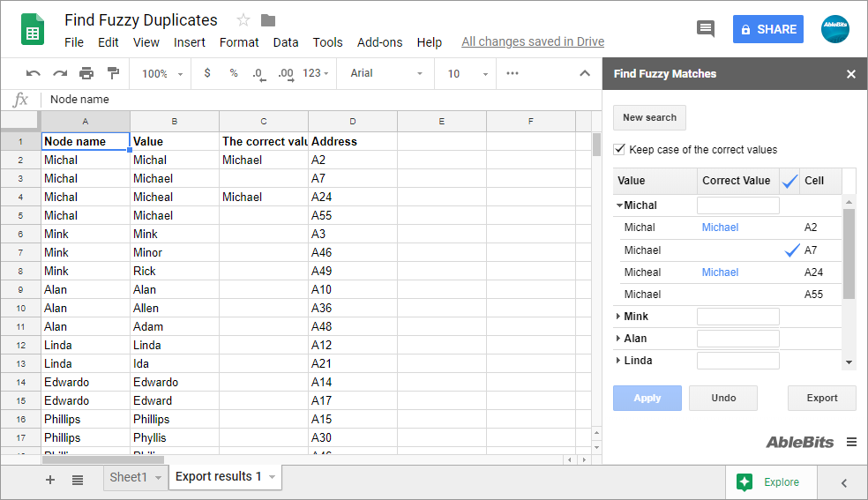Select column D header
The height and width of the screenshot is (500, 868).
pos(353,121)
